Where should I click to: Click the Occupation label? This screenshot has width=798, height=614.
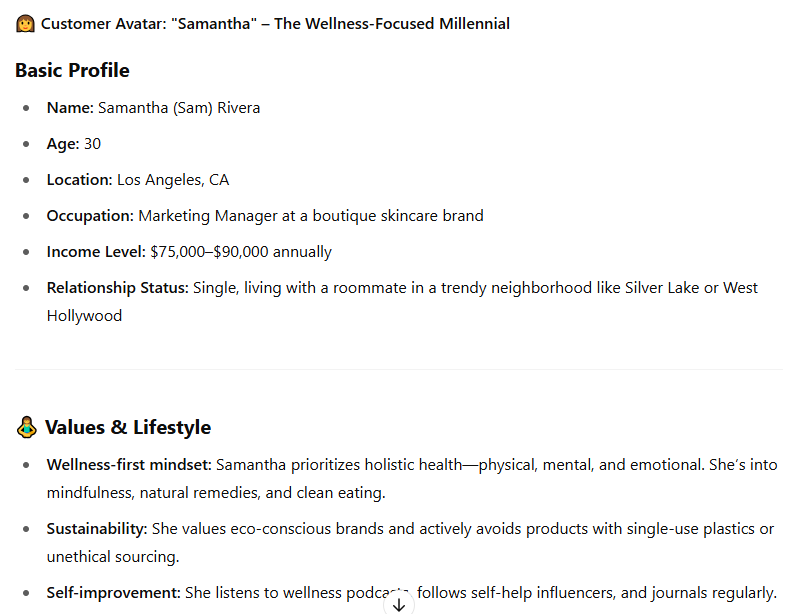click(x=90, y=216)
